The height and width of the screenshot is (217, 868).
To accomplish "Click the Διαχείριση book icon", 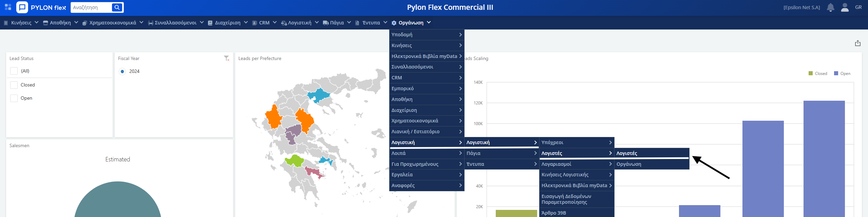I will (210, 23).
